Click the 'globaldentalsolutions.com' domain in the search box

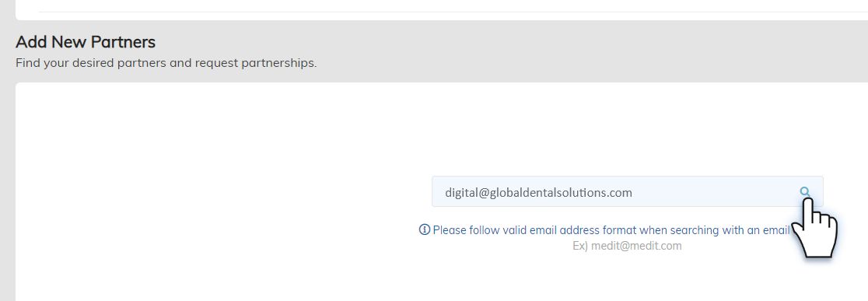[562, 193]
